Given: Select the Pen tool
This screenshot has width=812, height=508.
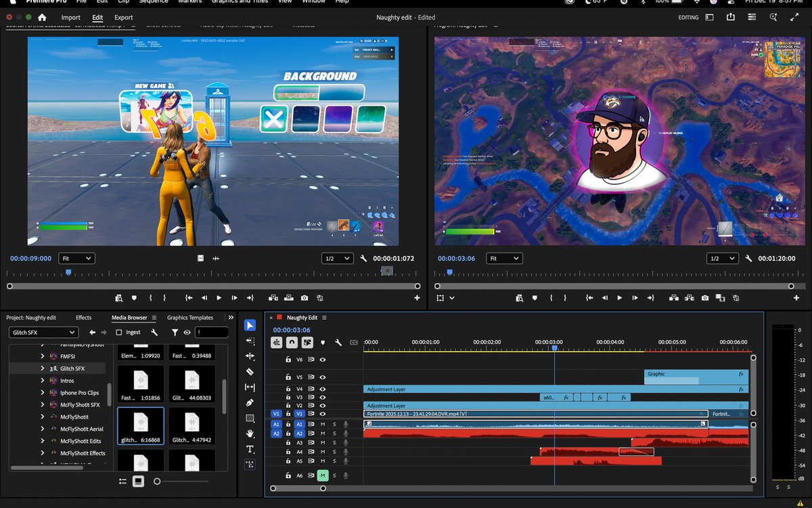Looking at the screenshot, I should coord(250,403).
